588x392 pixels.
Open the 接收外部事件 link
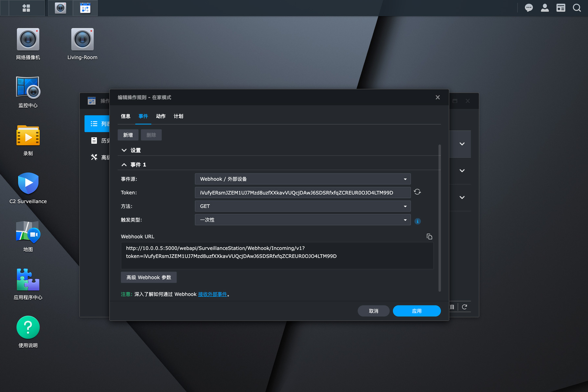(x=213, y=294)
